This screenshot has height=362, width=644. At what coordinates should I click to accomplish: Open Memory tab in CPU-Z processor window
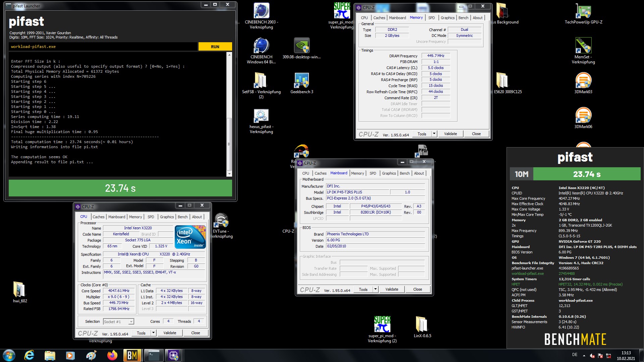click(x=136, y=217)
